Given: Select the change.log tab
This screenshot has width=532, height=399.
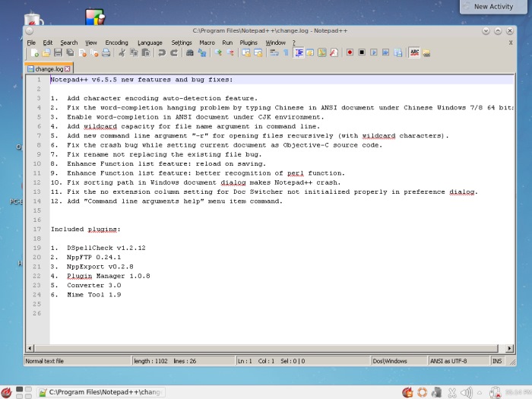Looking at the screenshot, I should [x=49, y=69].
